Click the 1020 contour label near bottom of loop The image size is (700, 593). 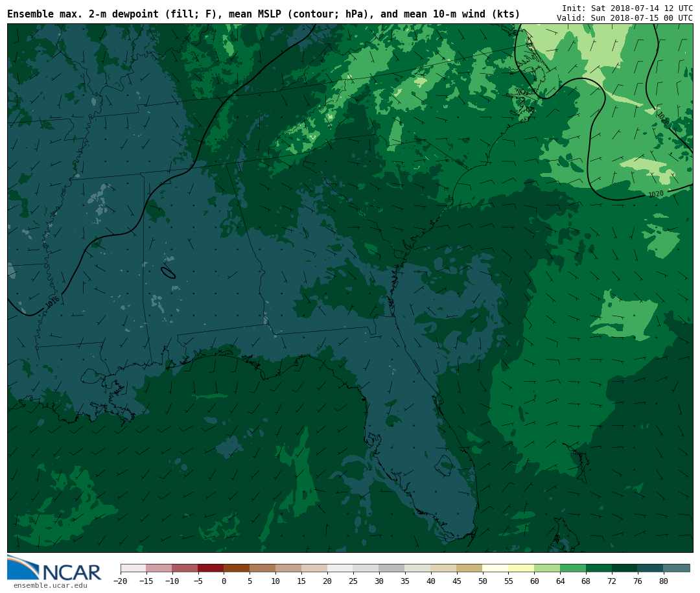(x=656, y=194)
